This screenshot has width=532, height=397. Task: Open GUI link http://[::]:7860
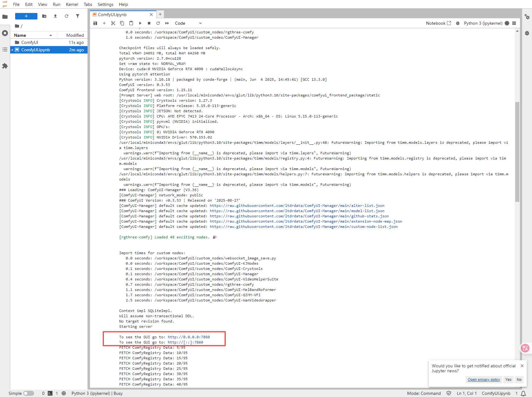185,342
